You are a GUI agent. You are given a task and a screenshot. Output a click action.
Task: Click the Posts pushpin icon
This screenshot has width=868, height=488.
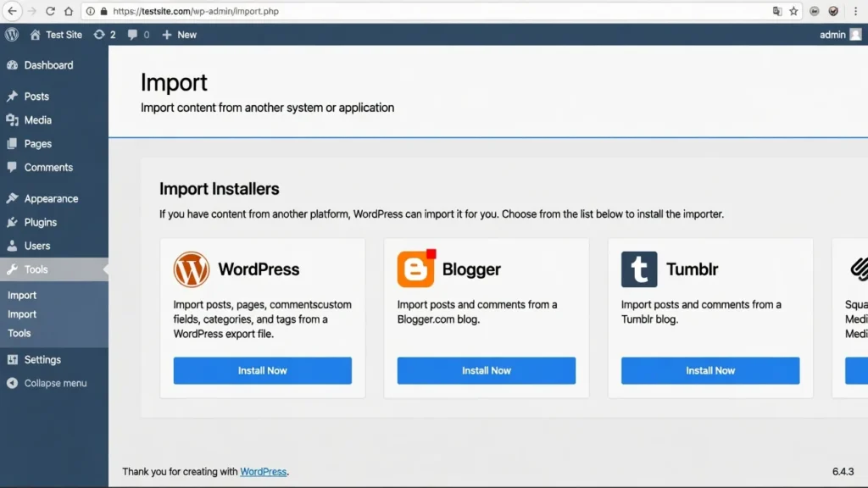pos(12,97)
